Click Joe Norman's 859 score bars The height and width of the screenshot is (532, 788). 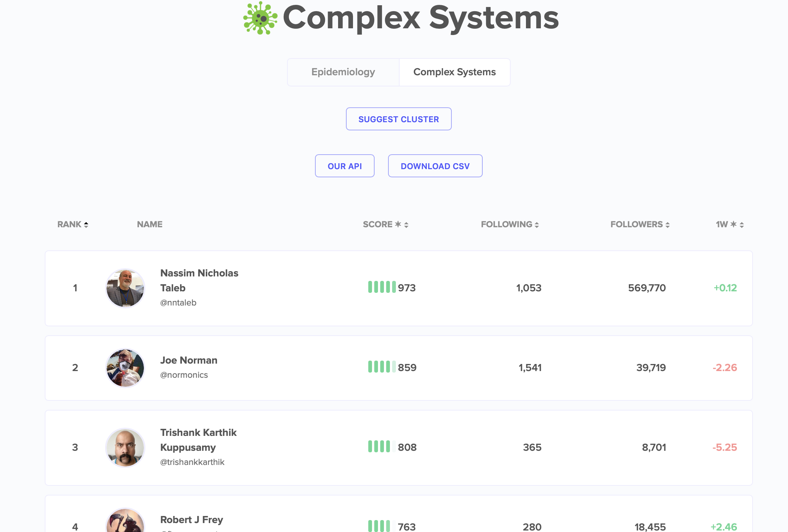click(x=382, y=367)
